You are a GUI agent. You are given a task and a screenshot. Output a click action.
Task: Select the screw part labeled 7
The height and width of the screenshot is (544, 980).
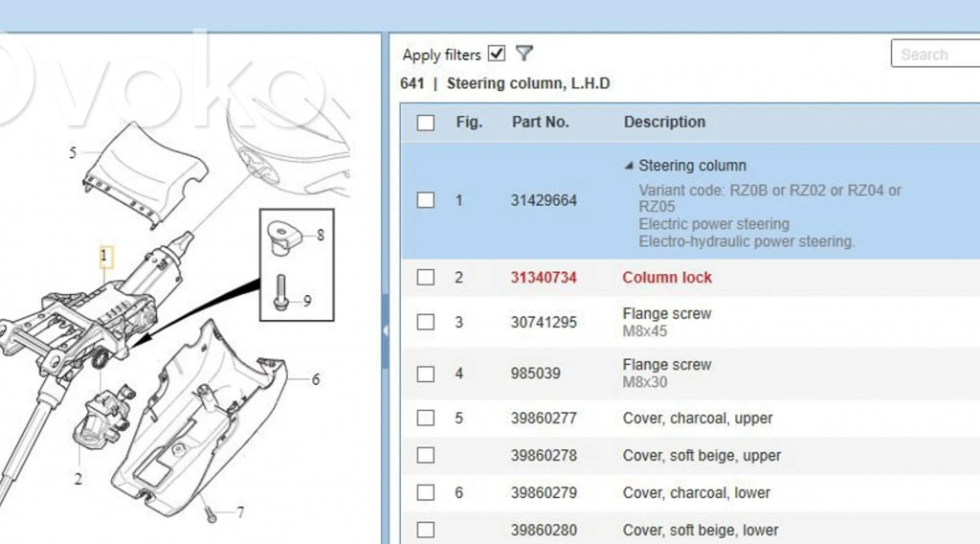click(x=210, y=513)
